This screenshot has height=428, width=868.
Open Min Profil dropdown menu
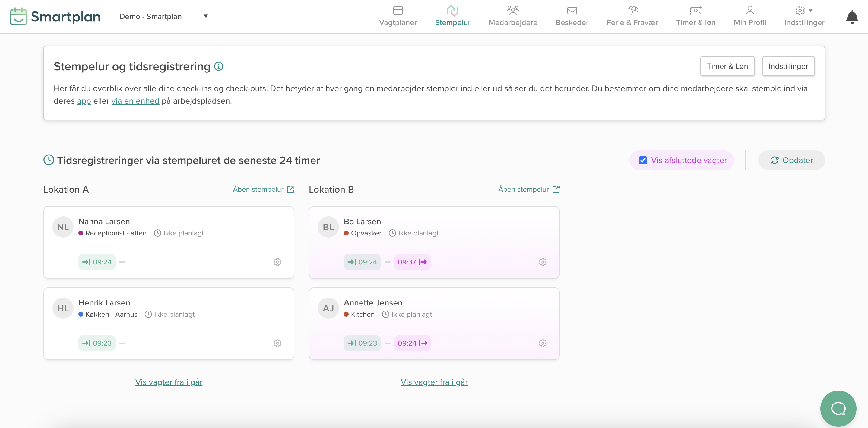click(750, 17)
